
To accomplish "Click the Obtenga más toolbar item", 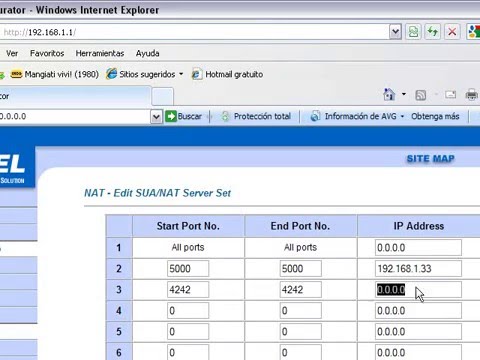I will click(x=435, y=116).
